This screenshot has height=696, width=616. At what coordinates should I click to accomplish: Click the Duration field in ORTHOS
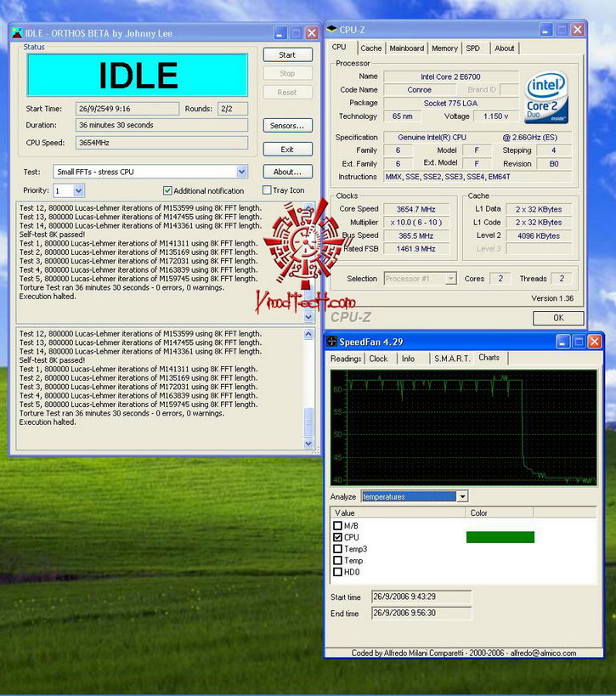(161, 125)
